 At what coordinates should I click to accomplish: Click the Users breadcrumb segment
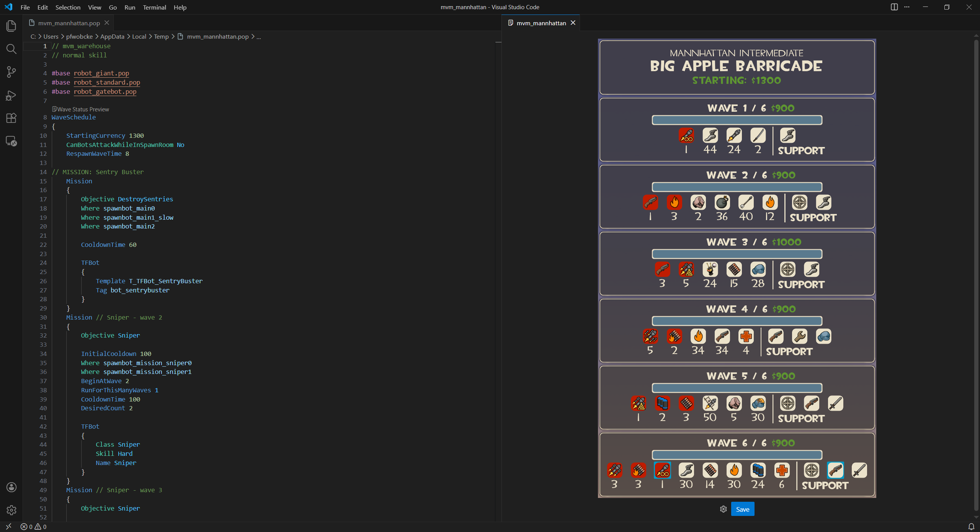pyautogui.click(x=51, y=36)
